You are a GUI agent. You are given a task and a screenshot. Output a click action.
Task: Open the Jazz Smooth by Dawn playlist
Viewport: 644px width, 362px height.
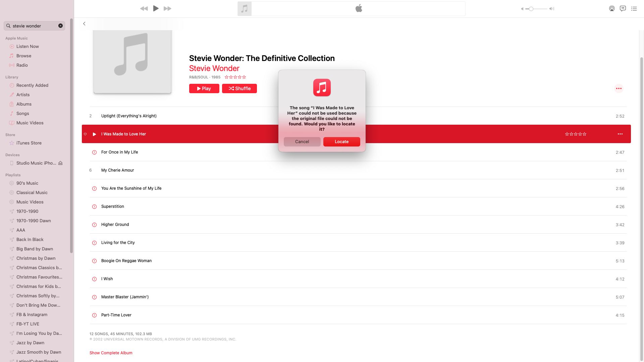pyautogui.click(x=39, y=352)
